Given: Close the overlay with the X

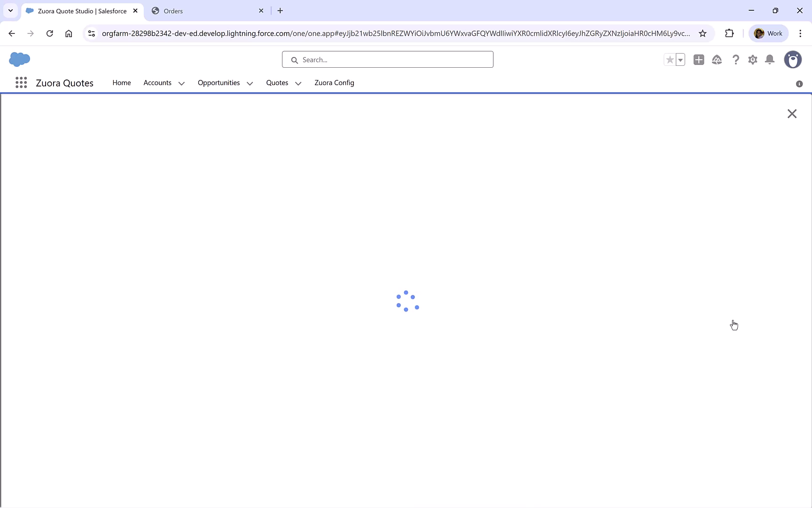Looking at the screenshot, I should [x=792, y=113].
